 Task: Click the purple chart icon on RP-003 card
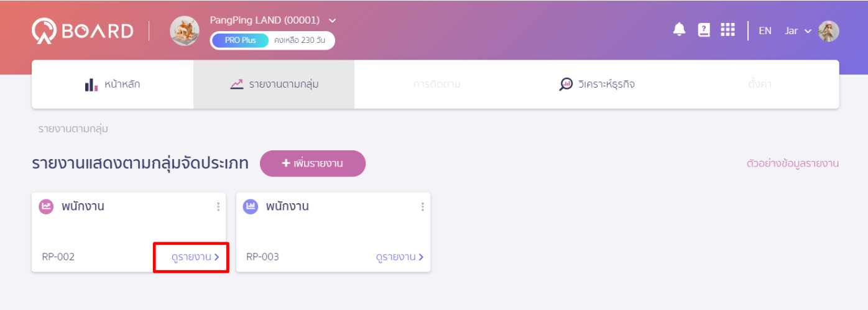coord(250,207)
